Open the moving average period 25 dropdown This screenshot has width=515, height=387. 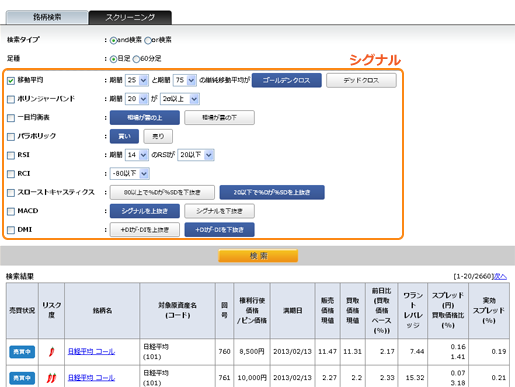point(137,80)
